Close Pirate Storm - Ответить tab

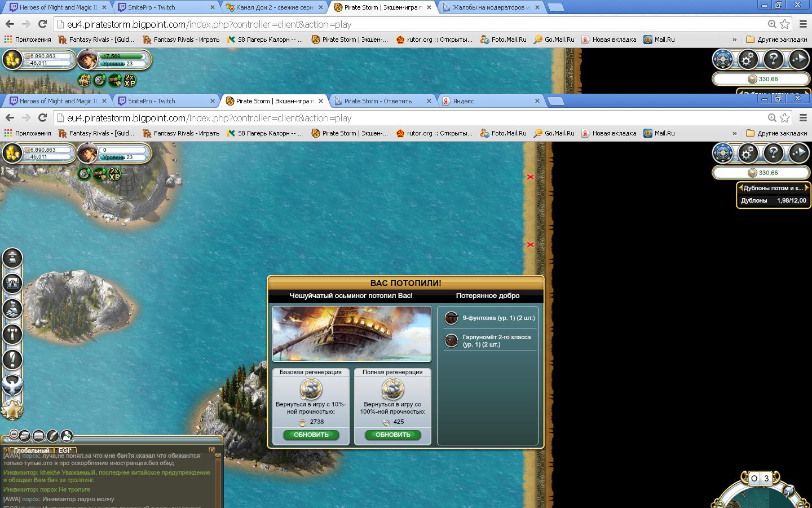click(x=429, y=101)
